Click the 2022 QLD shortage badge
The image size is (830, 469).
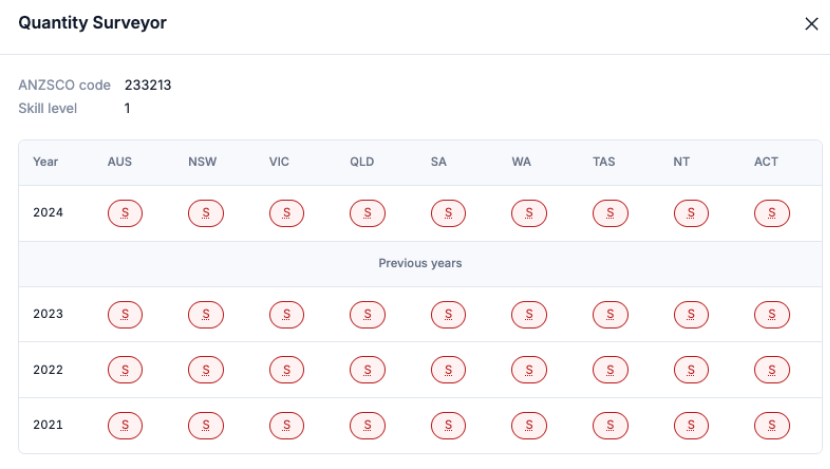coord(367,370)
